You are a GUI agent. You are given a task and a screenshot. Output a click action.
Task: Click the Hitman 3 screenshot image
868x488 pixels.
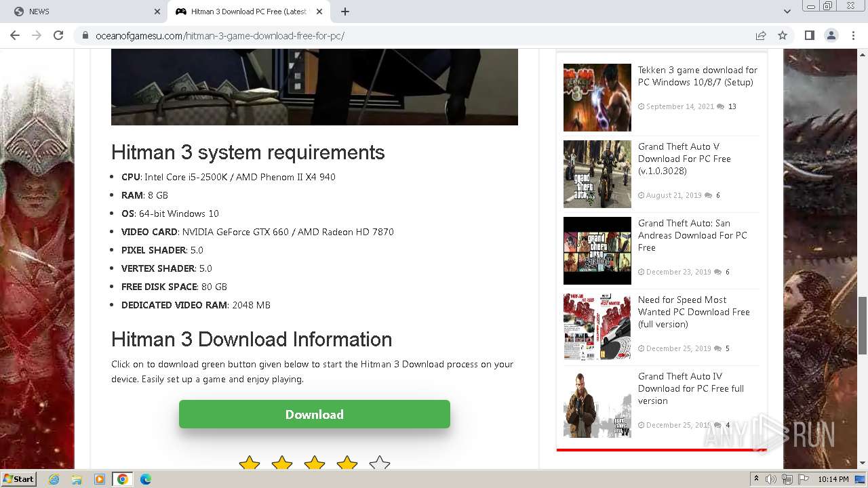[x=315, y=87]
